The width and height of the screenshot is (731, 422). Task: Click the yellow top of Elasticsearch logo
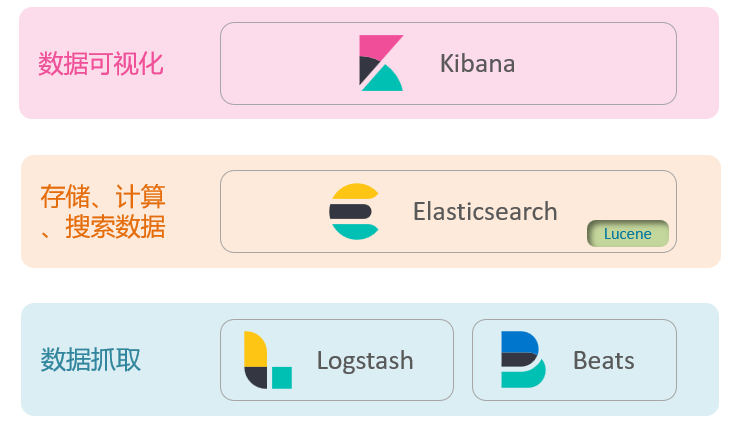(355, 192)
